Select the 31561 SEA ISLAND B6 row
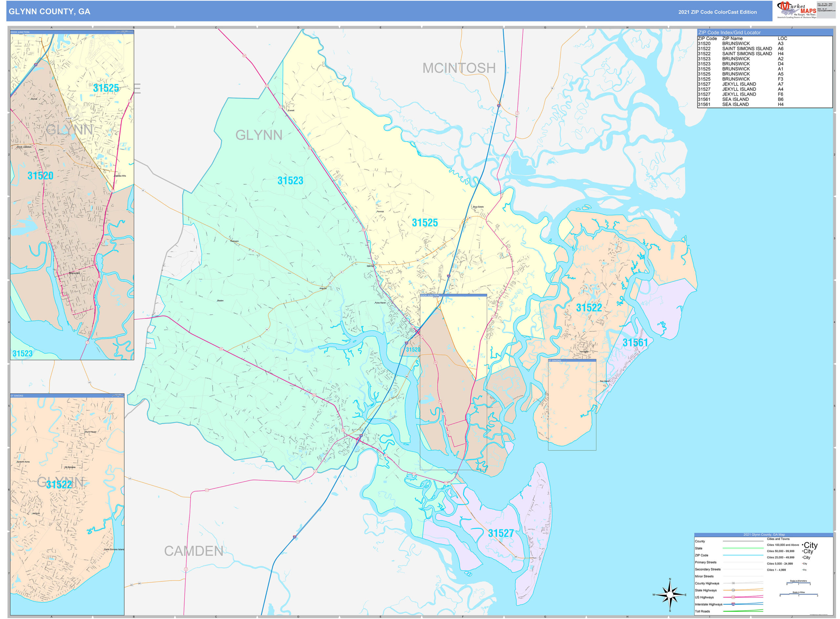 (x=764, y=99)
